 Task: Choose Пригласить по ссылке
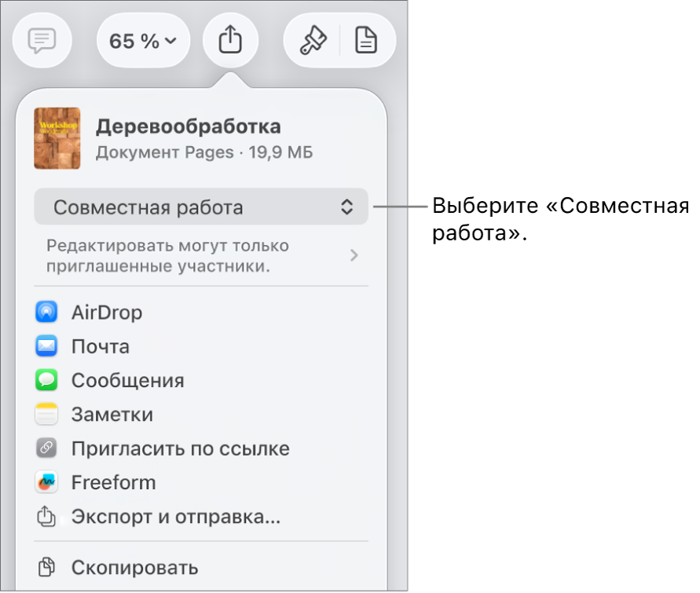[x=181, y=449]
